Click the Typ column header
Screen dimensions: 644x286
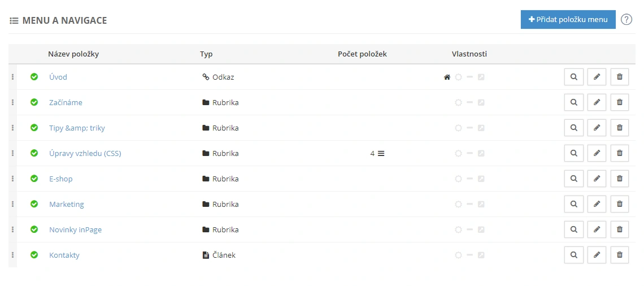click(x=206, y=54)
